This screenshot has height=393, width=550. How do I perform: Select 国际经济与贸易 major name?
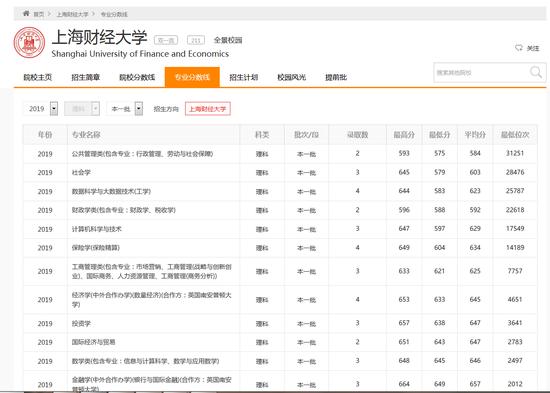point(93,342)
